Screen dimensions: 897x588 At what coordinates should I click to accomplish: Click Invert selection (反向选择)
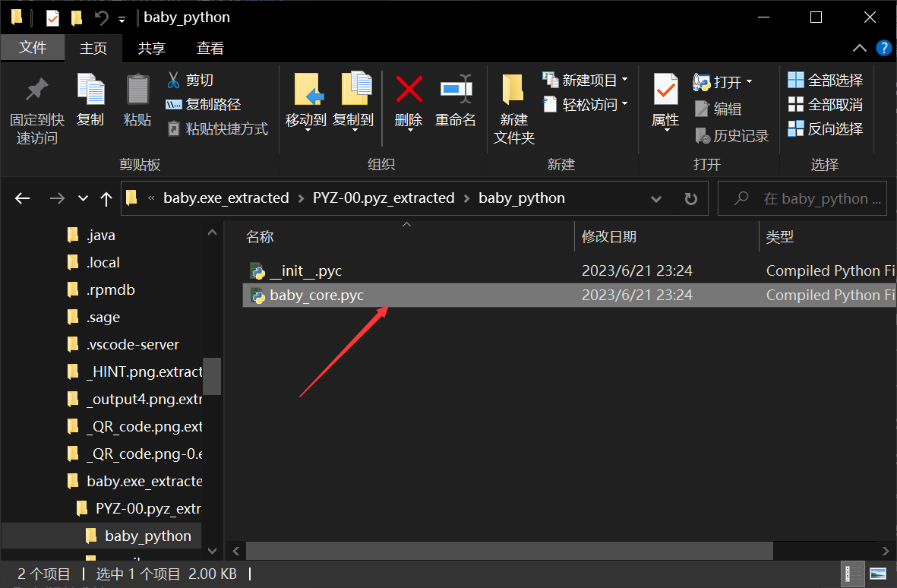click(826, 128)
